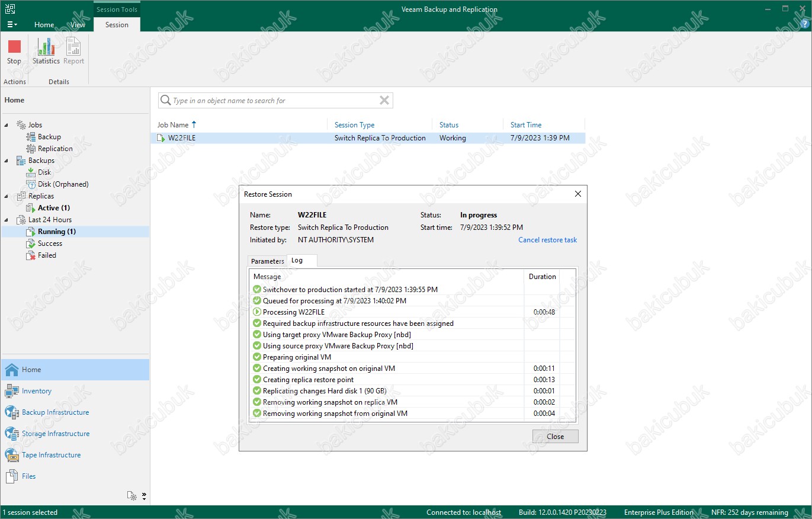Open Home navigation pane

[x=75, y=370]
